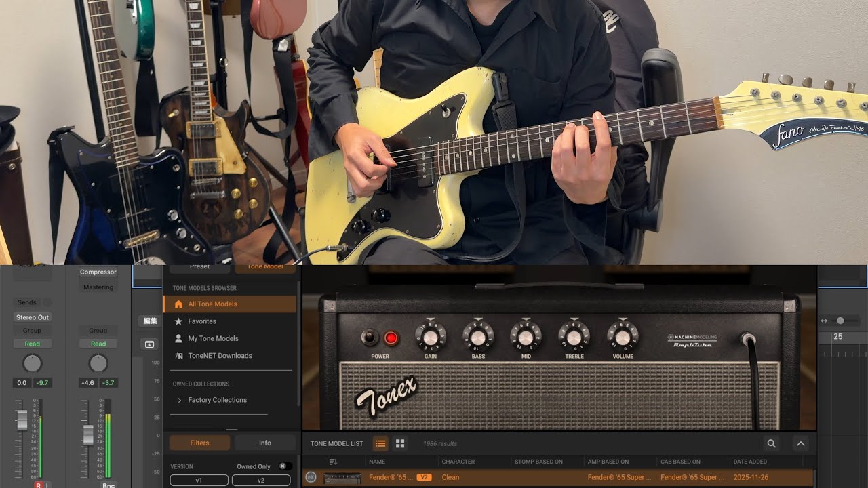Click first channel volume fader

22,420
